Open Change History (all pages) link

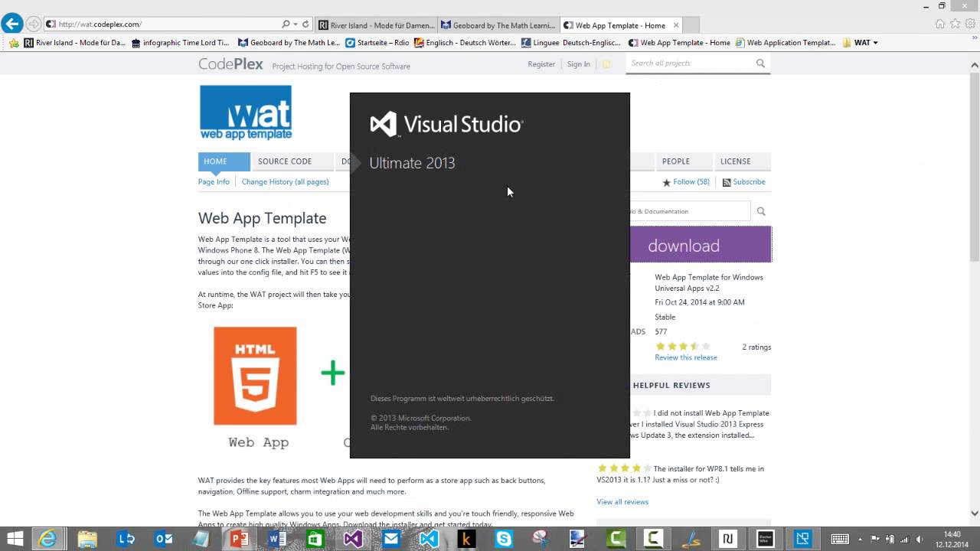[x=285, y=182]
